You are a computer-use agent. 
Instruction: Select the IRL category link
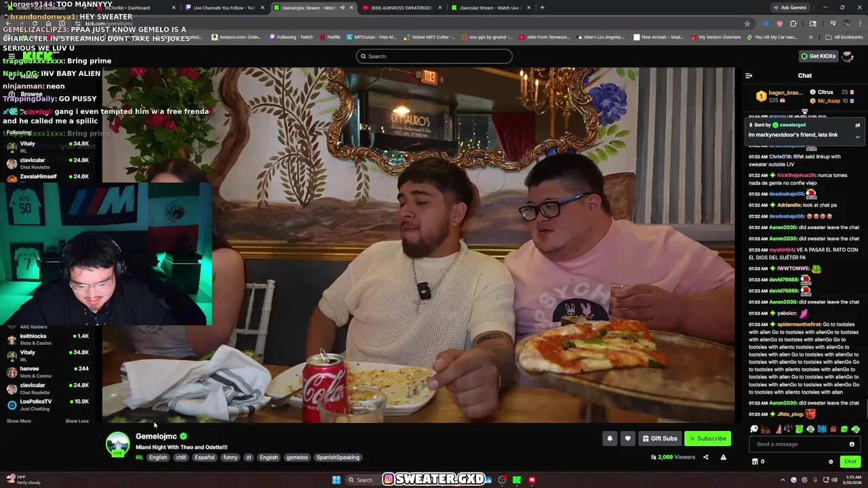coord(139,457)
